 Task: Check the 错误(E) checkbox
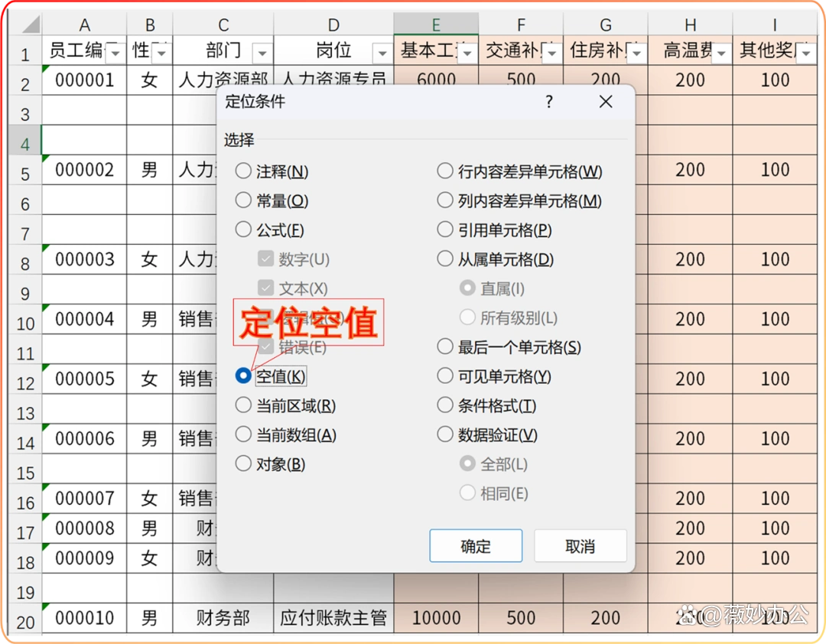click(265, 346)
